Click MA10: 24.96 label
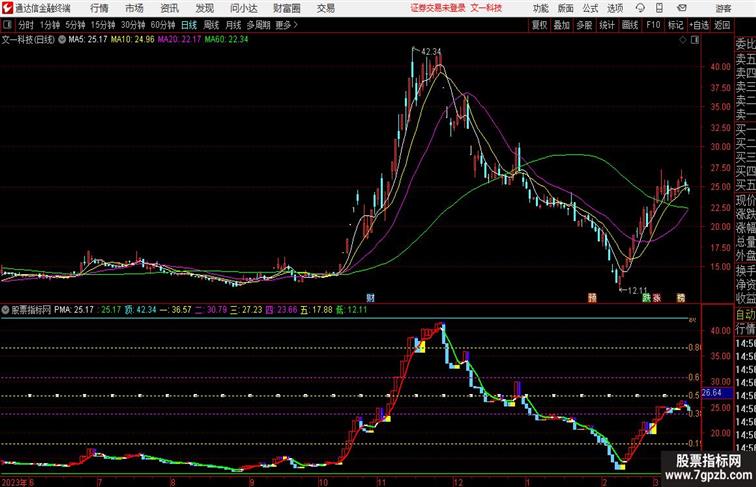756x487 pixels. (x=133, y=40)
